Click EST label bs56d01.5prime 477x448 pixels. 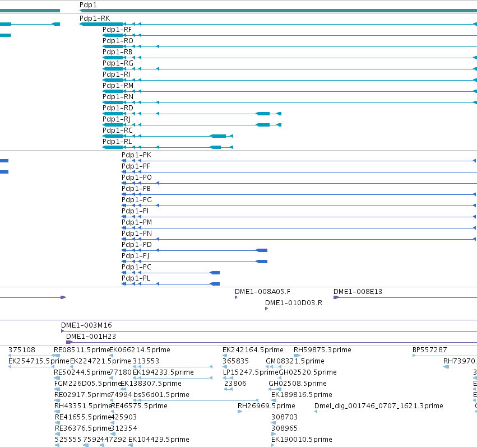pos(161,395)
